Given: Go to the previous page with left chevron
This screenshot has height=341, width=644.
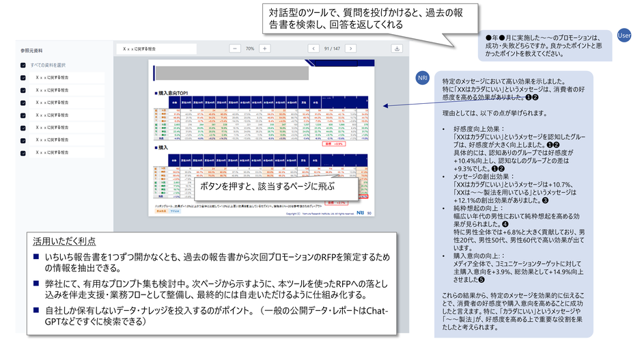Looking at the screenshot, I should [x=313, y=49].
